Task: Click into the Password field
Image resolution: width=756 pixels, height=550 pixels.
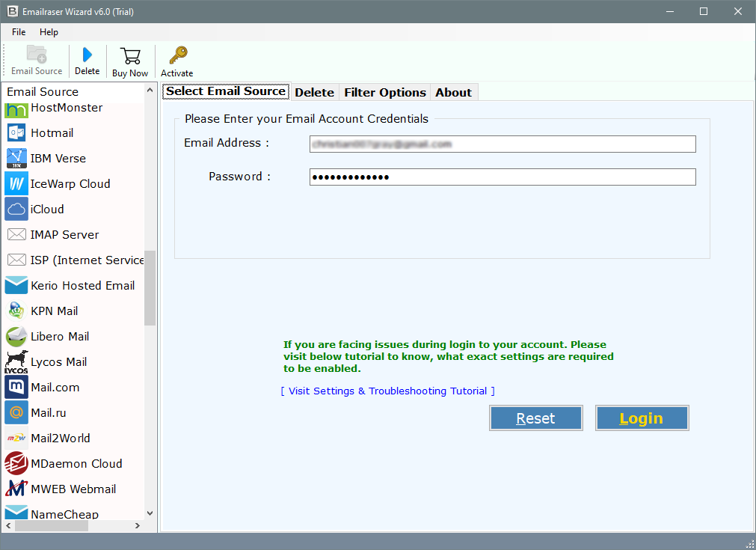Action: 503,177
